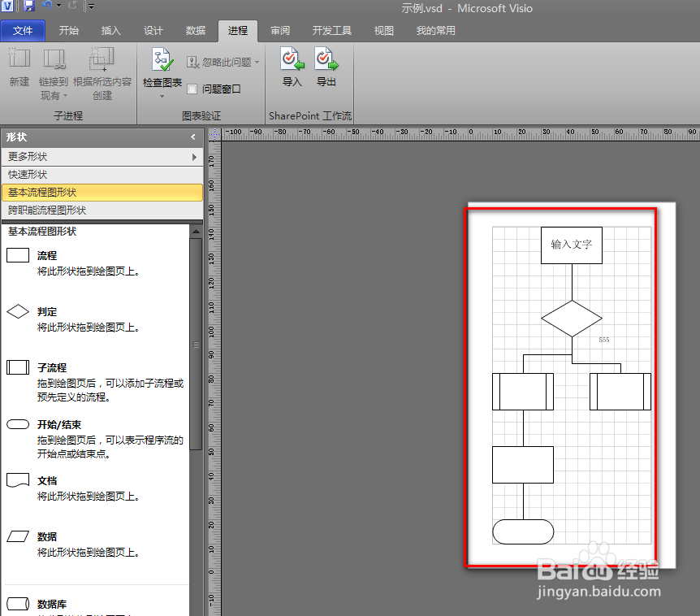Image resolution: width=700 pixels, height=616 pixels.
Task: Click the ruler origin crosshair corner
Action: [x=214, y=134]
